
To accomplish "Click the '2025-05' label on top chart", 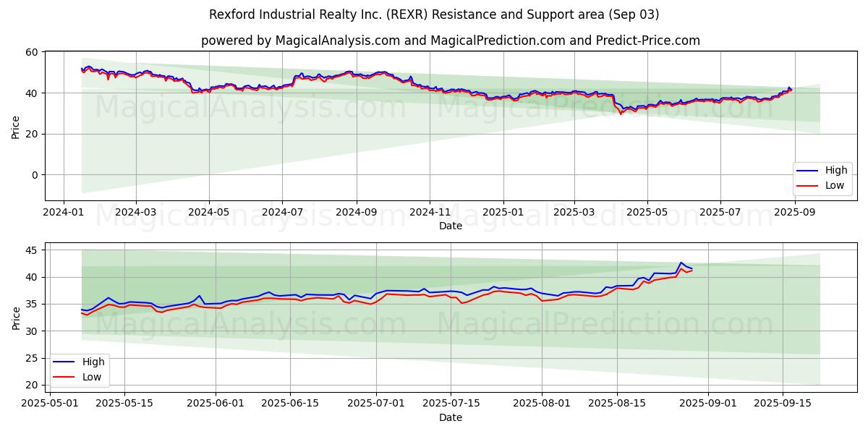I will [647, 213].
